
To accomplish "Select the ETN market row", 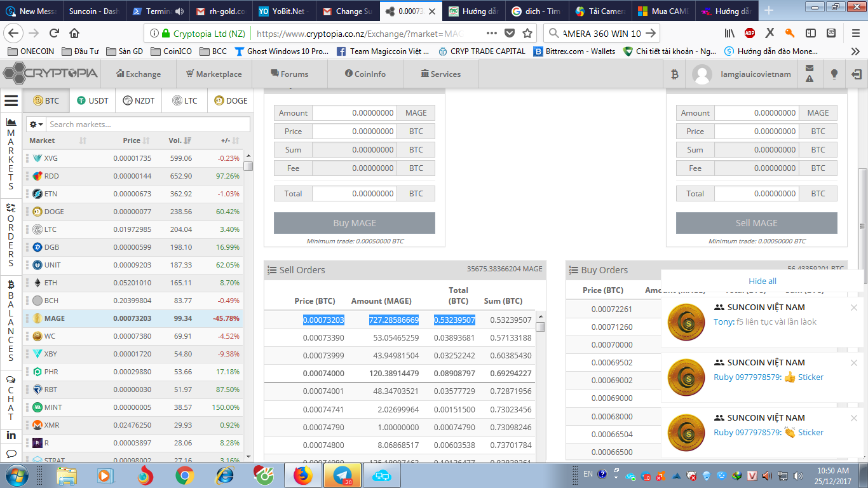I will pyautogui.click(x=133, y=194).
